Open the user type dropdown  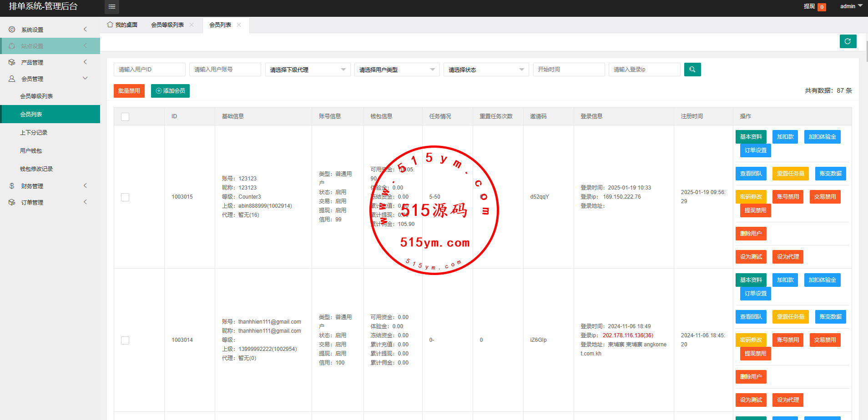397,70
